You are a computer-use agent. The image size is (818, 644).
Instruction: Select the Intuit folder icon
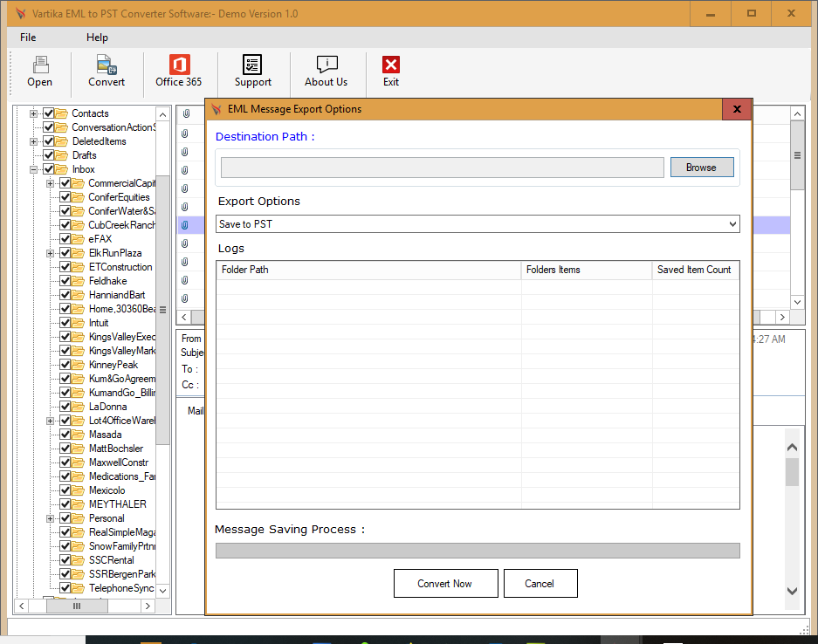pos(79,323)
